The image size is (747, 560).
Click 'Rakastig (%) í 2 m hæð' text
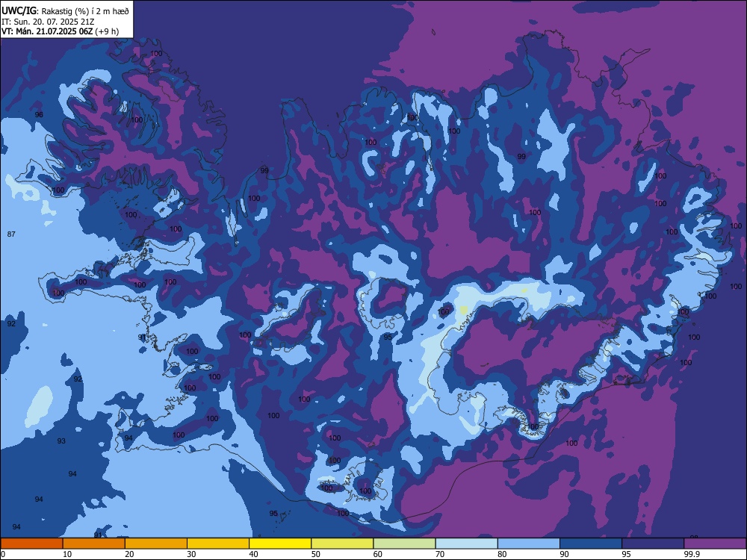[x=85, y=11]
